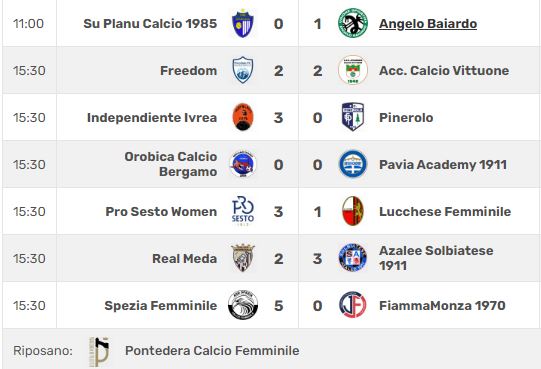Screen dimensions: 541x369
Task: Select the Independiente Ivrea orange logo
Action: 243,117
